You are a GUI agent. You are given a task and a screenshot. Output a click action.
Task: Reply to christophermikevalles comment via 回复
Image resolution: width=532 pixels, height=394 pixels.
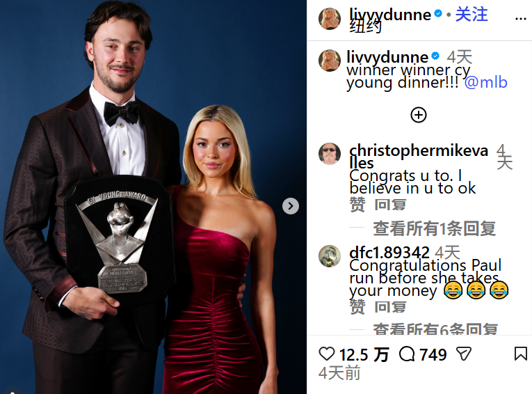tap(390, 205)
